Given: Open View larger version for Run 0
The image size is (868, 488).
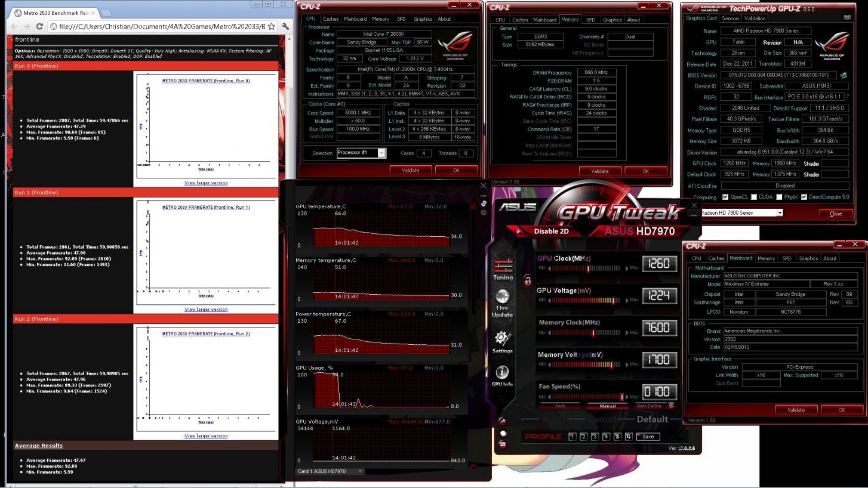Looking at the screenshot, I should coord(206,183).
